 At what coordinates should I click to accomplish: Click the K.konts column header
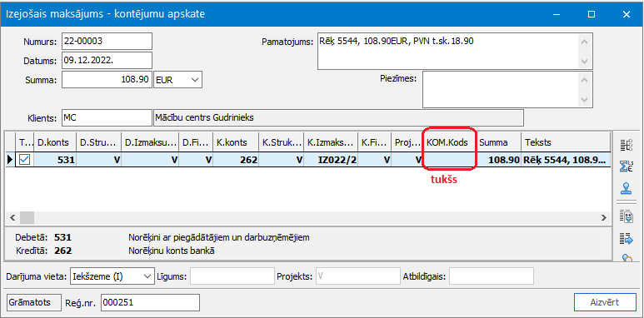coord(235,142)
